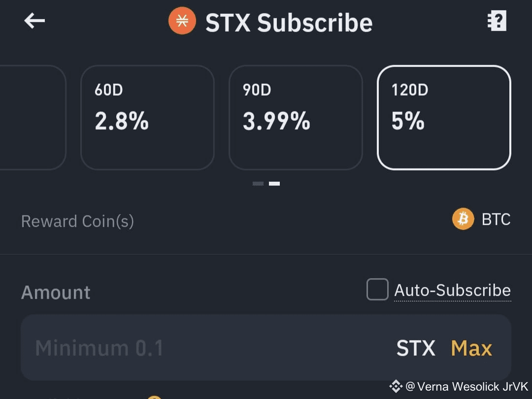532x399 pixels.
Task: Choose the 120D 5% duration card
Action: tap(444, 117)
